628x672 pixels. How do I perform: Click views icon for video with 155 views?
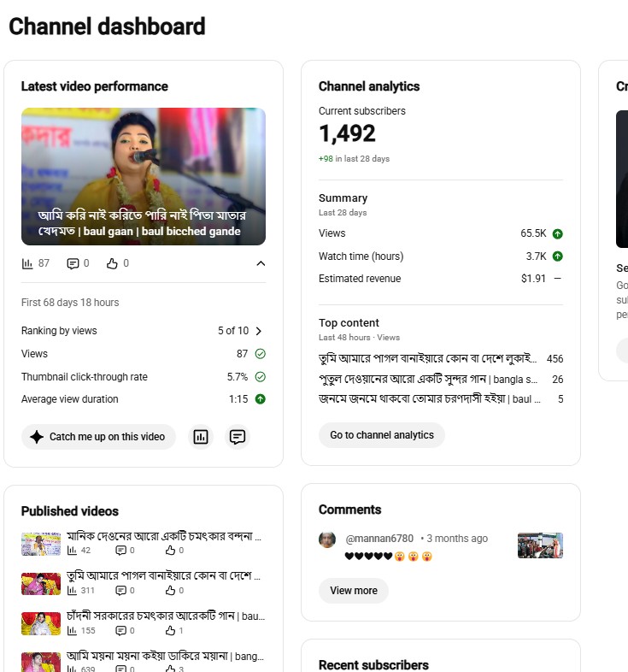tap(72, 631)
